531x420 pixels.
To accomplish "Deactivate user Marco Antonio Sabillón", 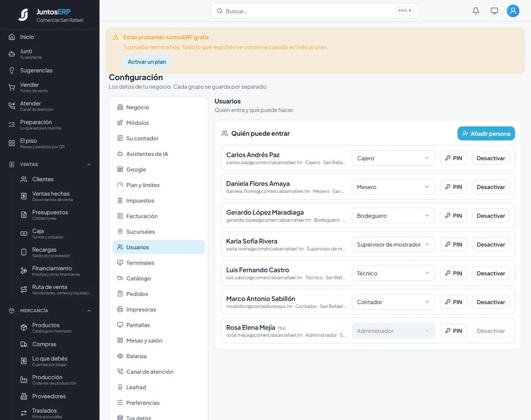I will [x=491, y=302].
